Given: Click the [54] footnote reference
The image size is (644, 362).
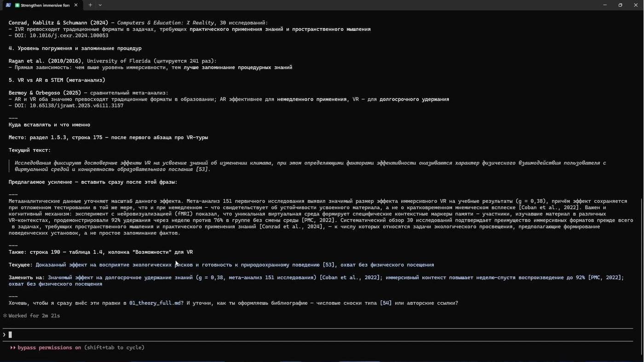Looking at the screenshot, I should coord(385,303).
